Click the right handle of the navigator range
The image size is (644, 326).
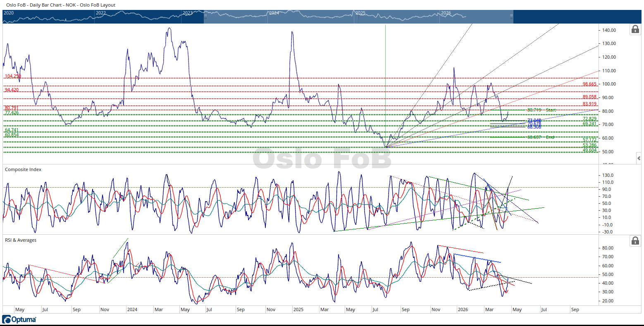(511, 17)
